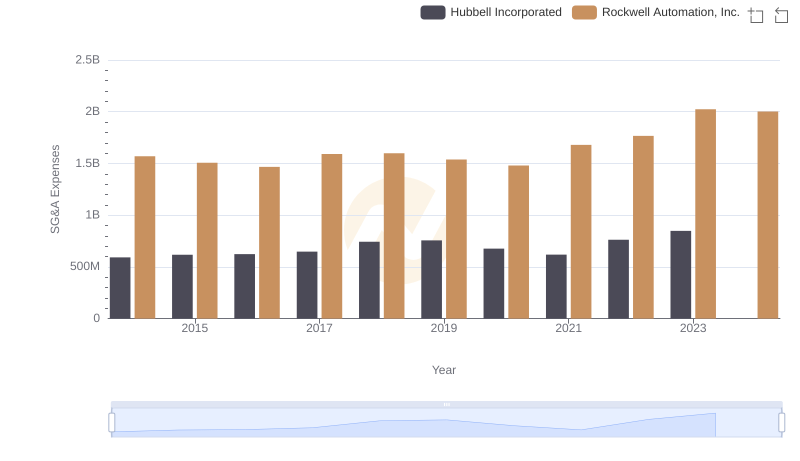Screen dimensions: 800x461
Task: Click the Rockwell bar for 2020
Action: [518, 242]
